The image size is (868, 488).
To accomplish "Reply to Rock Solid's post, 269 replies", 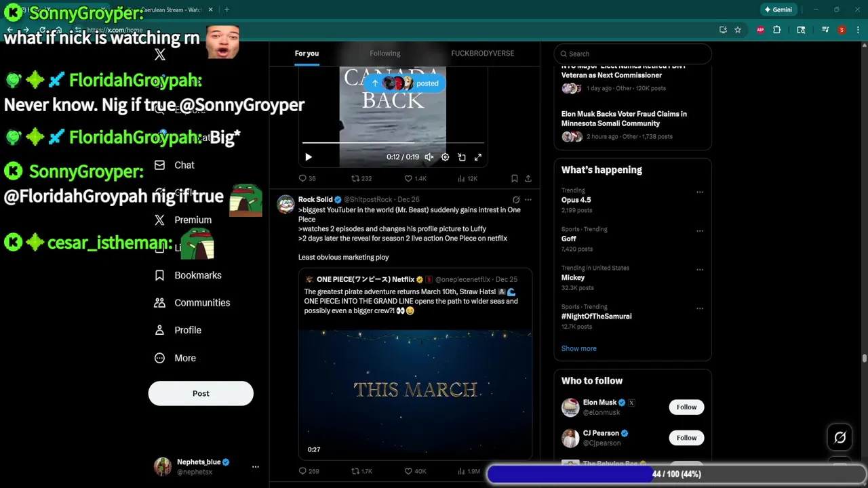I will (309, 471).
